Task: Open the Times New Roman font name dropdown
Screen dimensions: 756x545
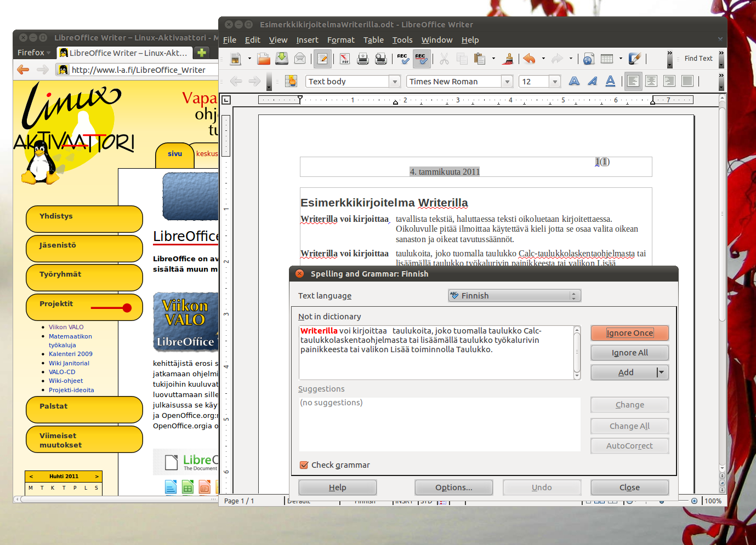Action: point(507,82)
